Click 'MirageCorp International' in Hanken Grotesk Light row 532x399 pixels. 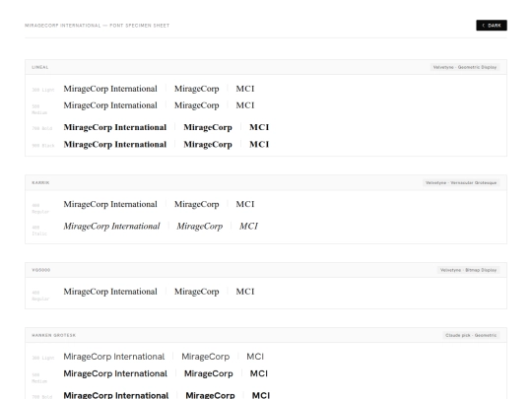click(114, 357)
